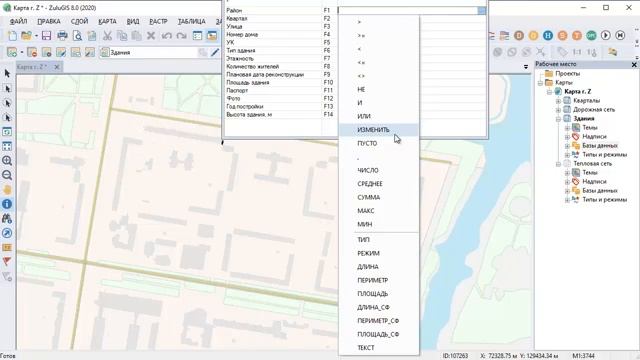Choose ПУСТО in the operator list

[378, 143]
